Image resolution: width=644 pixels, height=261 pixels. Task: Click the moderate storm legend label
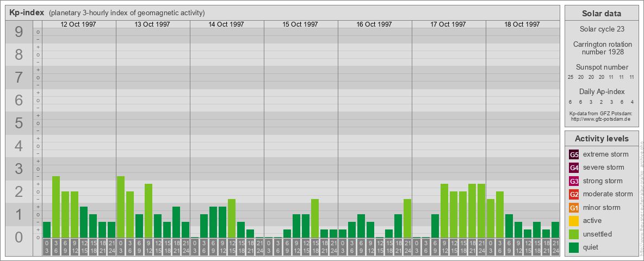[x=608, y=194]
